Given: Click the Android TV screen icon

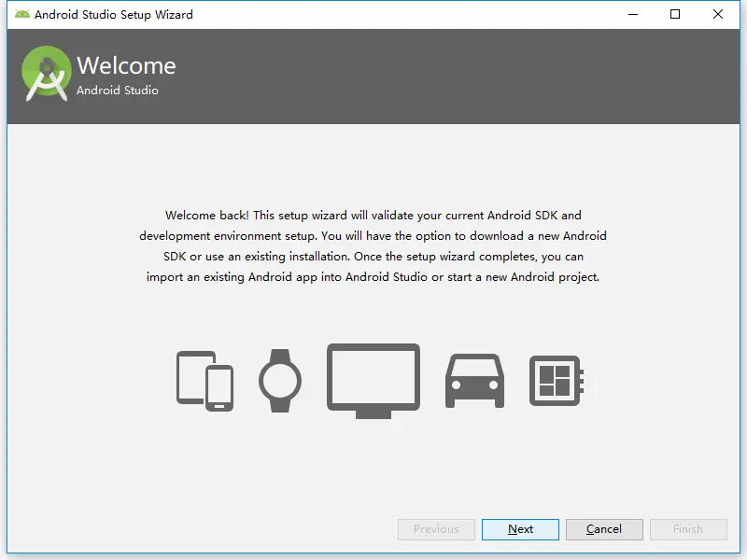Looking at the screenshot, I should tap(373, 381).
